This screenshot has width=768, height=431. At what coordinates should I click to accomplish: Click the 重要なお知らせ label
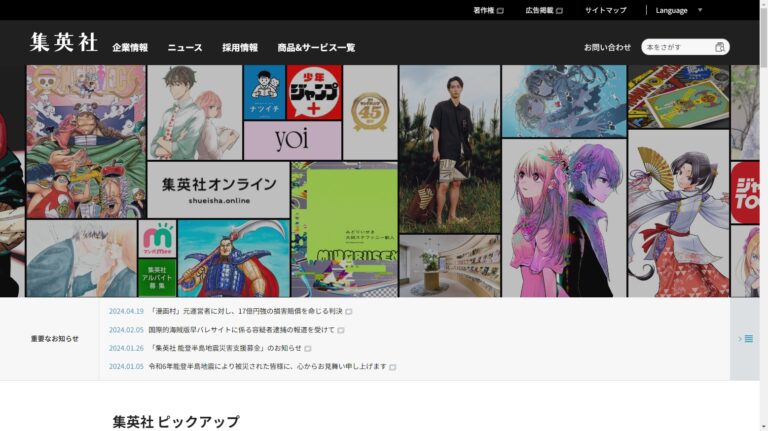pyautogui.click(x=54, y=339)
